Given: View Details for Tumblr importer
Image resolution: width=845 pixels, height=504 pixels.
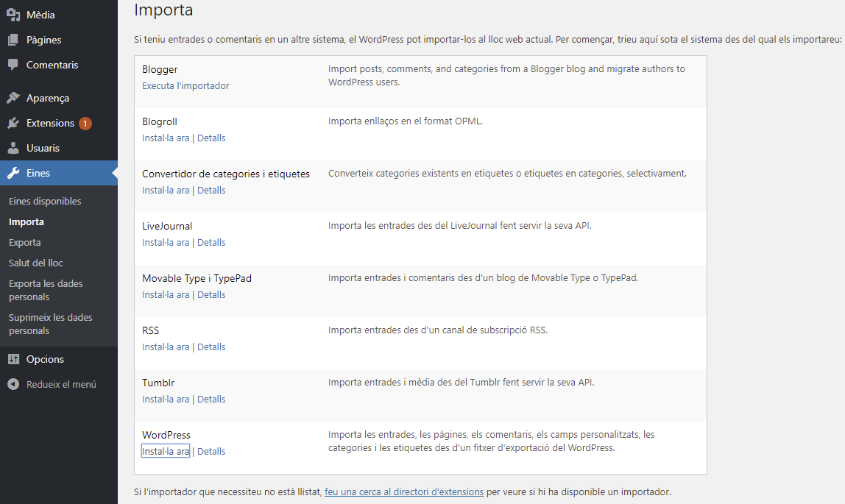Looking at the screenshot, I should click(211, 399).
